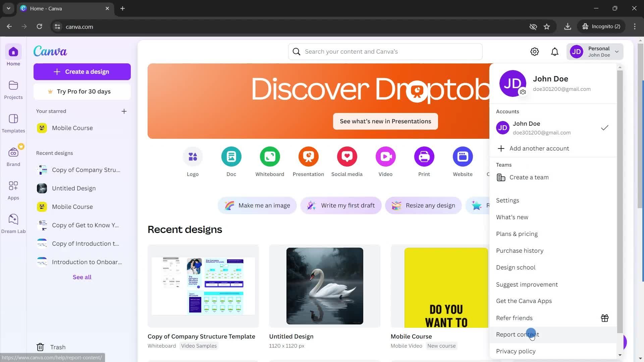Open Templates in the sidebar
Viewport: 644px width, 362px height.
point(13,123)
